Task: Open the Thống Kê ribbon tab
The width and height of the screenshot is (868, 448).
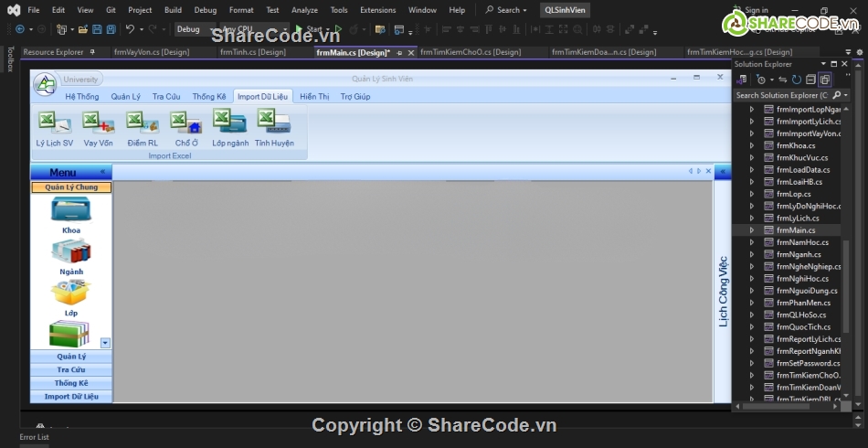Action: click(x=209, y=96)
